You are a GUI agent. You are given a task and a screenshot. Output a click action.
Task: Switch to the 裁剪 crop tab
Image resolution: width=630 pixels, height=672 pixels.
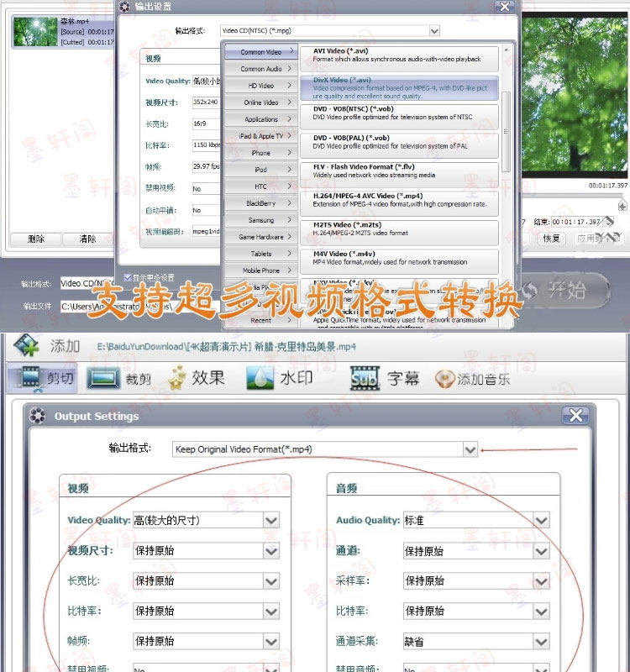point(118,379)
